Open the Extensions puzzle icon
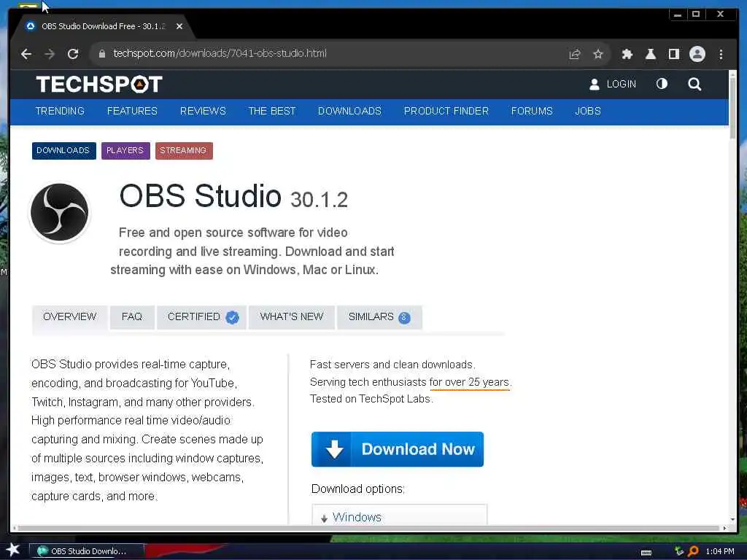The image size is (747, 560). coord(627,54)
